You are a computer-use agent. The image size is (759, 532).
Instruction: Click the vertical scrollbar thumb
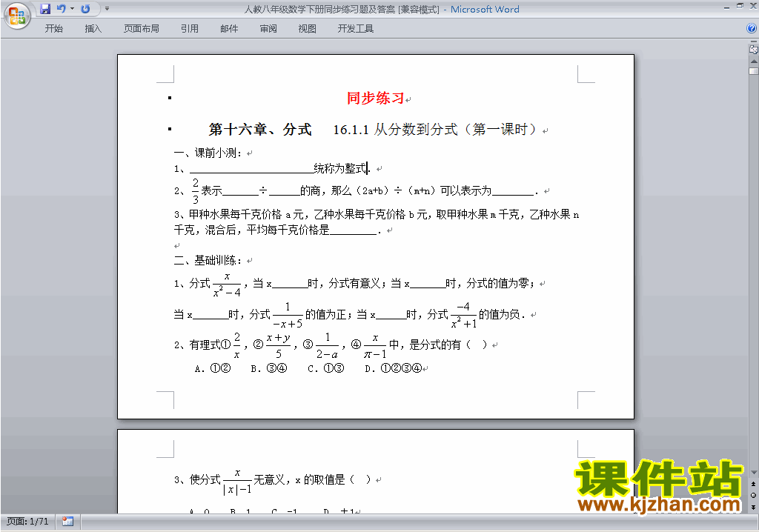[x=754, y=70]
